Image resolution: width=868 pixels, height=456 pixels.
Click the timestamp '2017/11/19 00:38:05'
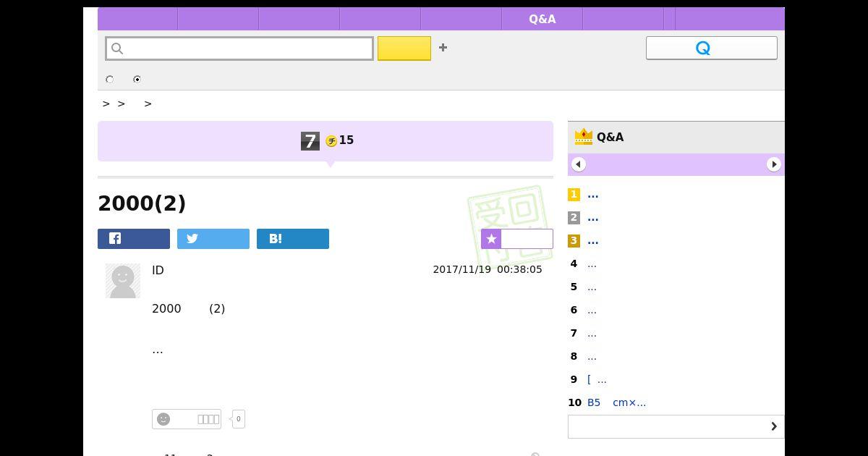[488, 269]
